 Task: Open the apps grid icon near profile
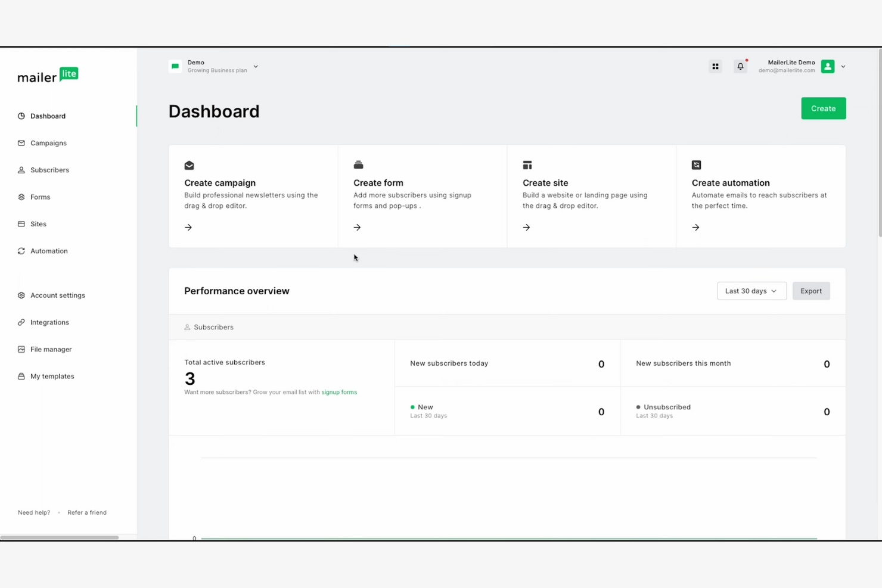click(715, 66)
